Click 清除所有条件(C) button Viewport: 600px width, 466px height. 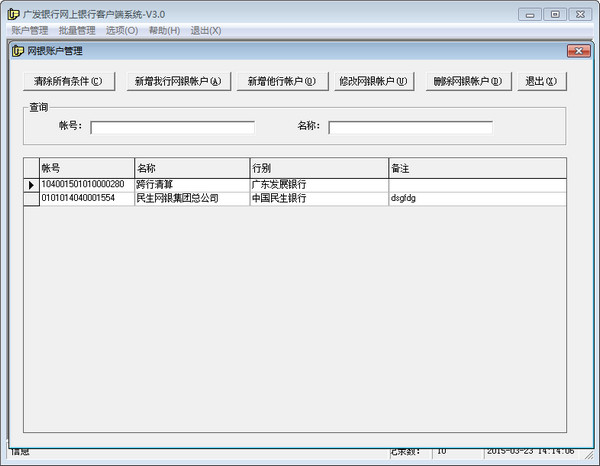[x=69, y=81]
